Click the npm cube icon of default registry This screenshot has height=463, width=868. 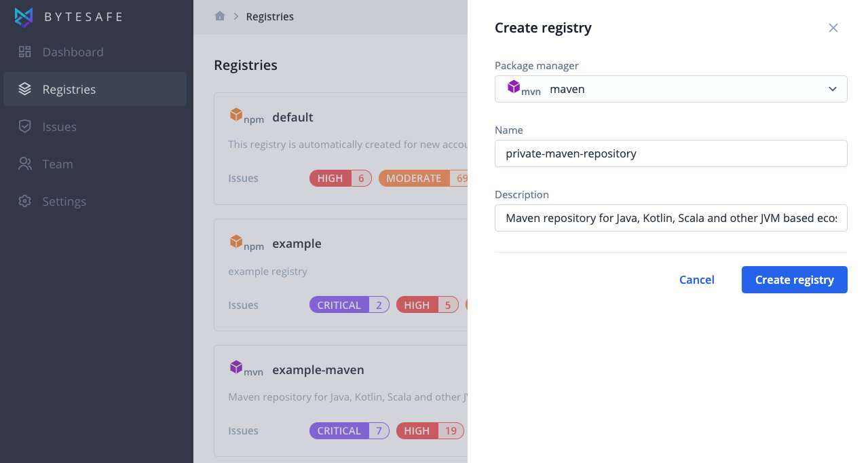(x=236, y=114)
